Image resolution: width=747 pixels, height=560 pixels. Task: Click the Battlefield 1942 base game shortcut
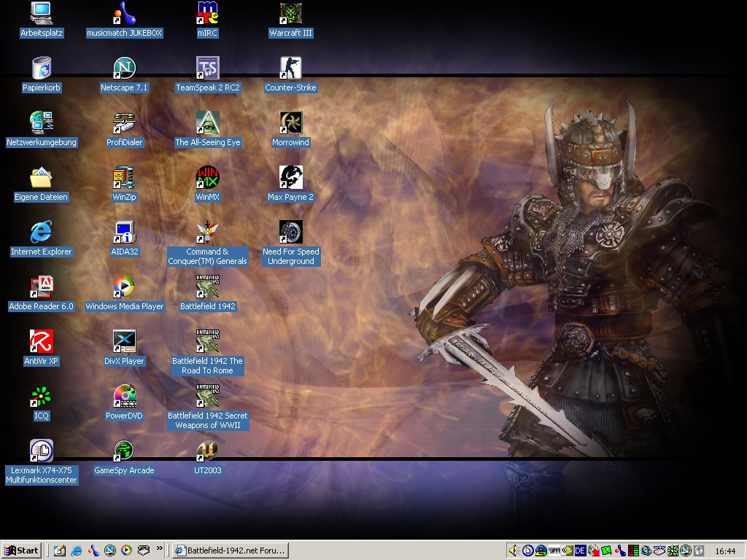click(208, 293)
